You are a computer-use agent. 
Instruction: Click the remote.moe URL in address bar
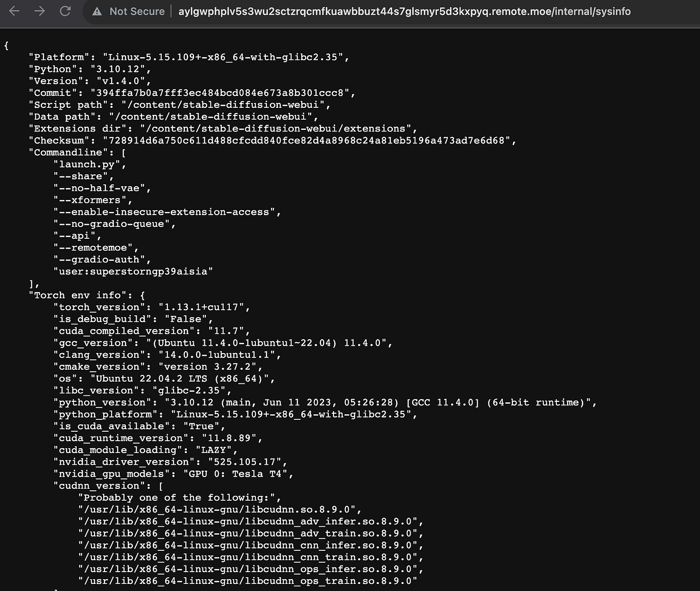404,11
